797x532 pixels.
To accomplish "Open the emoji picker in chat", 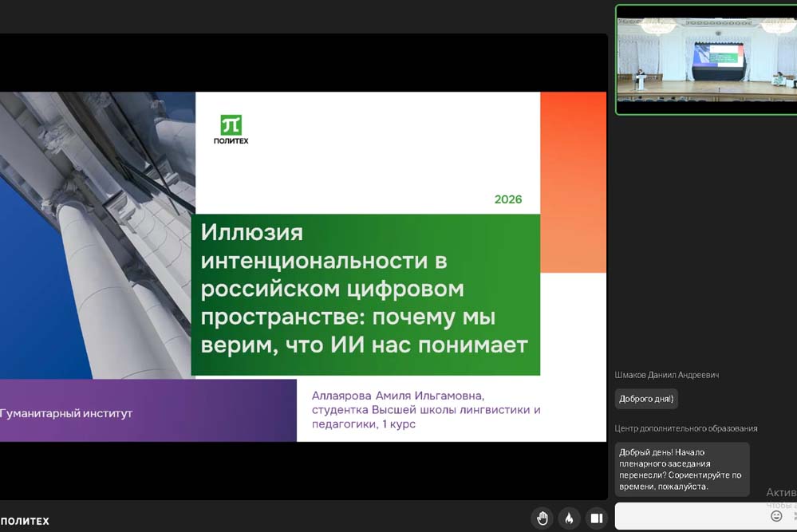I will [x=776, y=516].
